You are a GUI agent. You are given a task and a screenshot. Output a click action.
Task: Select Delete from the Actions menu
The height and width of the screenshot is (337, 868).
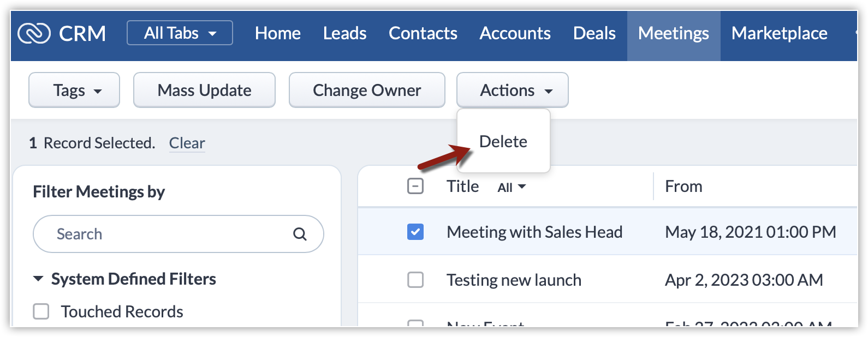[x=503, y=142]
